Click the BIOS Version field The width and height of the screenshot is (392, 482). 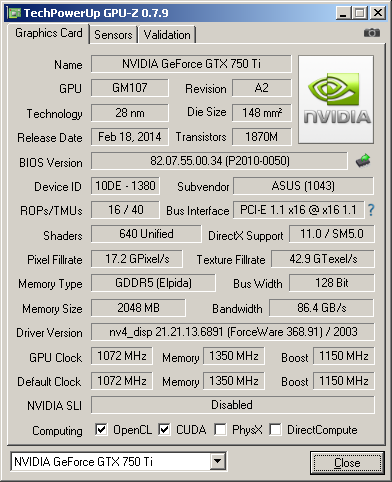click(x=219, y=161)
